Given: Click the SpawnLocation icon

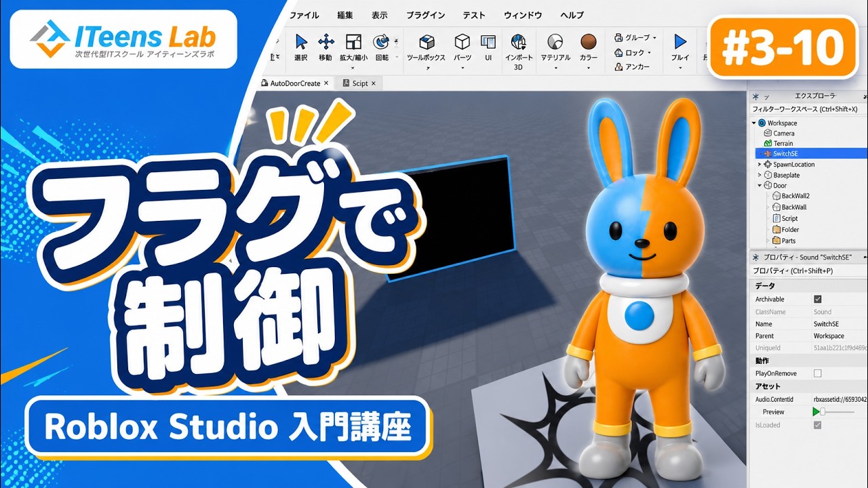Looking at the screenshot, I should tap(768, 164).
